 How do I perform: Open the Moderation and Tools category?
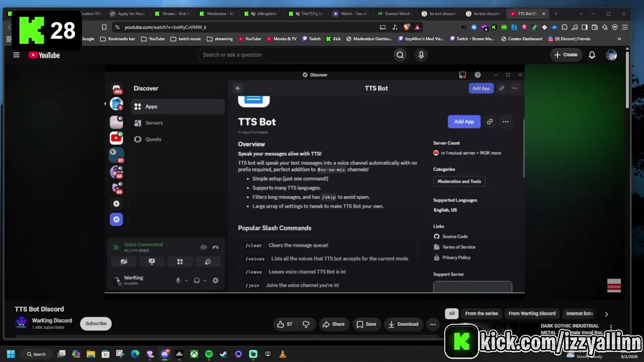coord(459,182)
